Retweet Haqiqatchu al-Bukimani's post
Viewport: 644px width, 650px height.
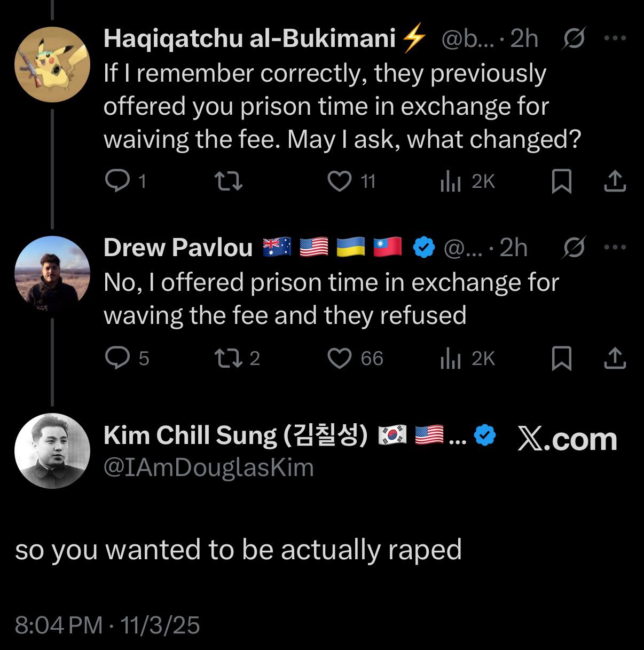pyautogui.click(x=229, y=181)
